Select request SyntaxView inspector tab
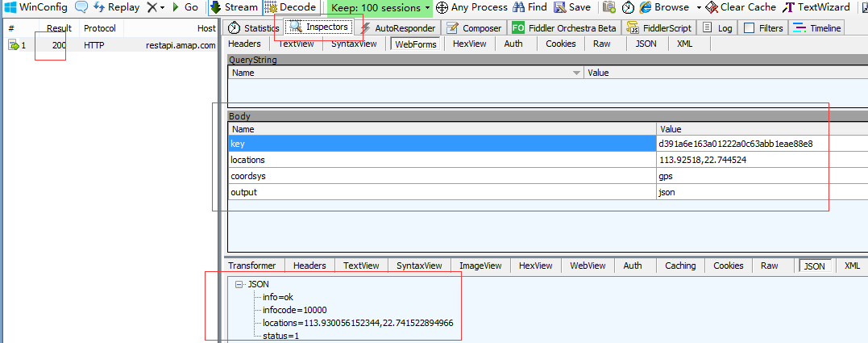Screen dimensions: 868x343 coord(354,44)
